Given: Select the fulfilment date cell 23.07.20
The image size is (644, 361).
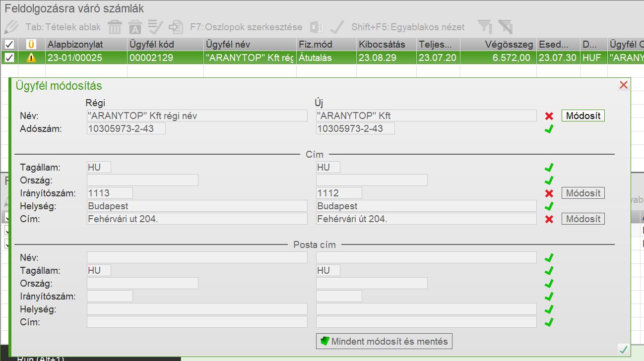Looking at the screenshot, I should point(438,58).
